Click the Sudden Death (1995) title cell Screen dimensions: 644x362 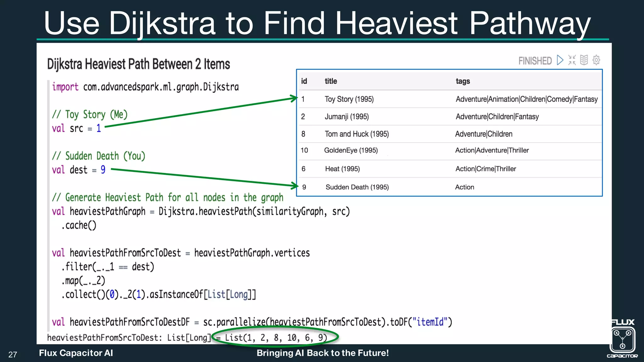pyautogui.click(x=357, y=187)
